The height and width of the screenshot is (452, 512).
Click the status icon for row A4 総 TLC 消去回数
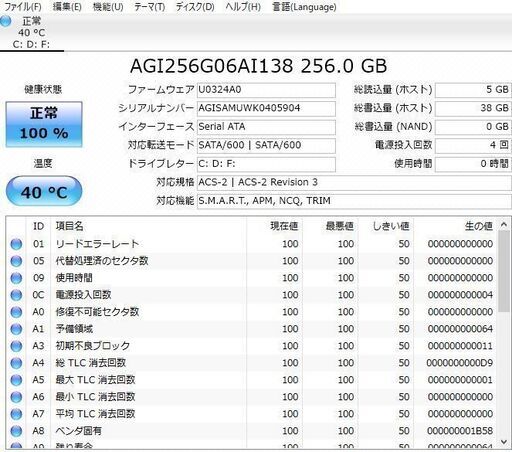[16, 363]
